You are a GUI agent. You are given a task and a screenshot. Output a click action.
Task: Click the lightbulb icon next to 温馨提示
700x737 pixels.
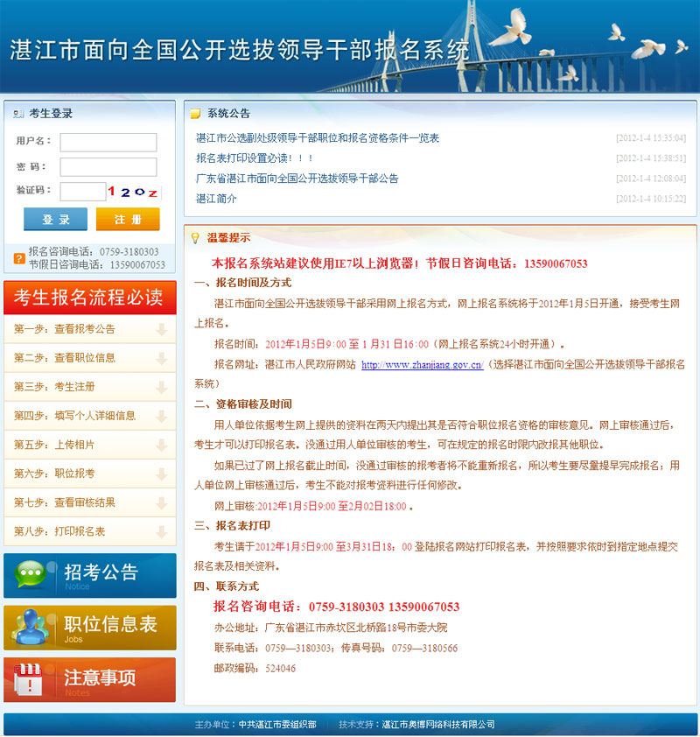click(194, 237)
